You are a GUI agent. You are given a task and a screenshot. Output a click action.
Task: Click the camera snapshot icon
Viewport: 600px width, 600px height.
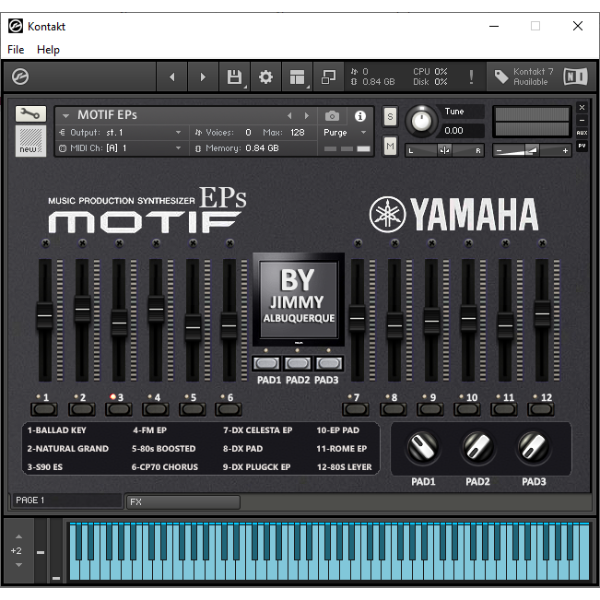332,116
